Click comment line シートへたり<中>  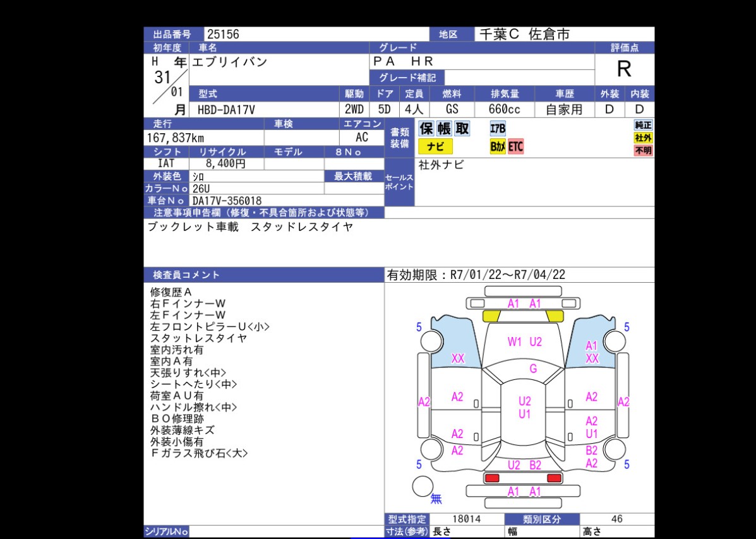point(194,384)
